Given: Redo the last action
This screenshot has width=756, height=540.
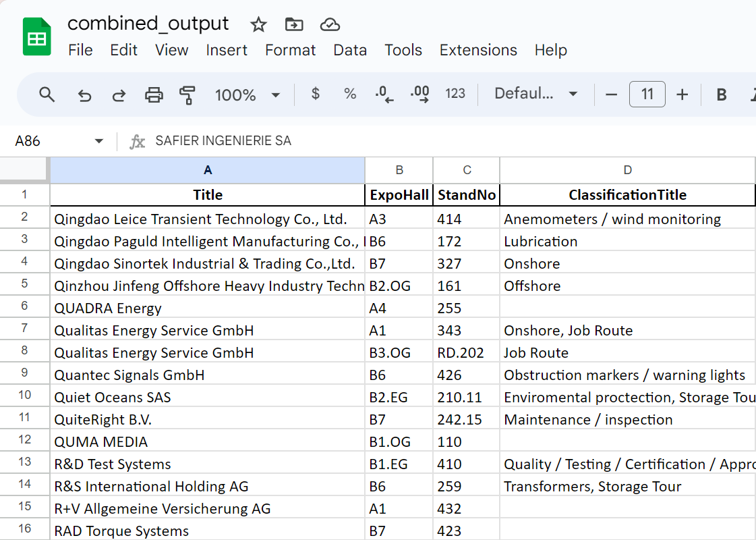Looking at the screenshot, I should coord(119,94).
